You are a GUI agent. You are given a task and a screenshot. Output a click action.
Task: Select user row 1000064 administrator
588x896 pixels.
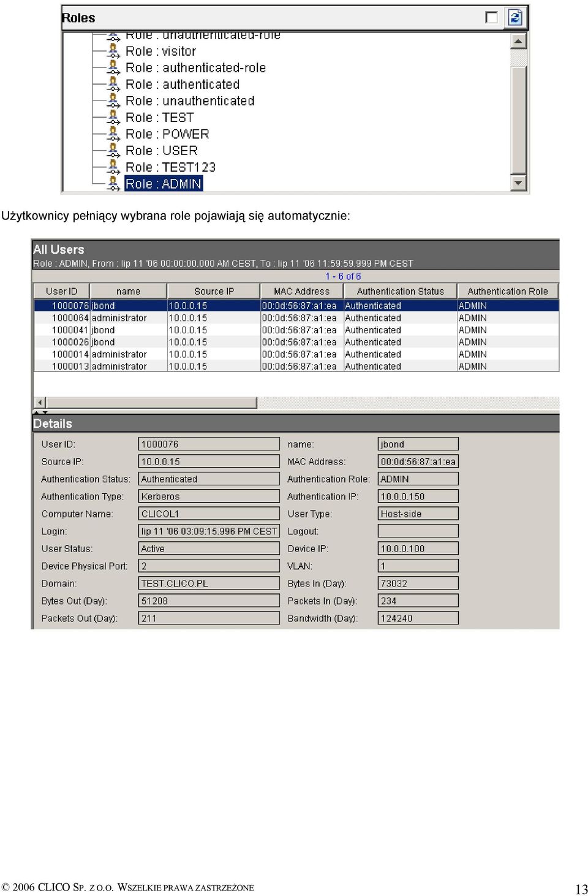[x=296, y=317]
